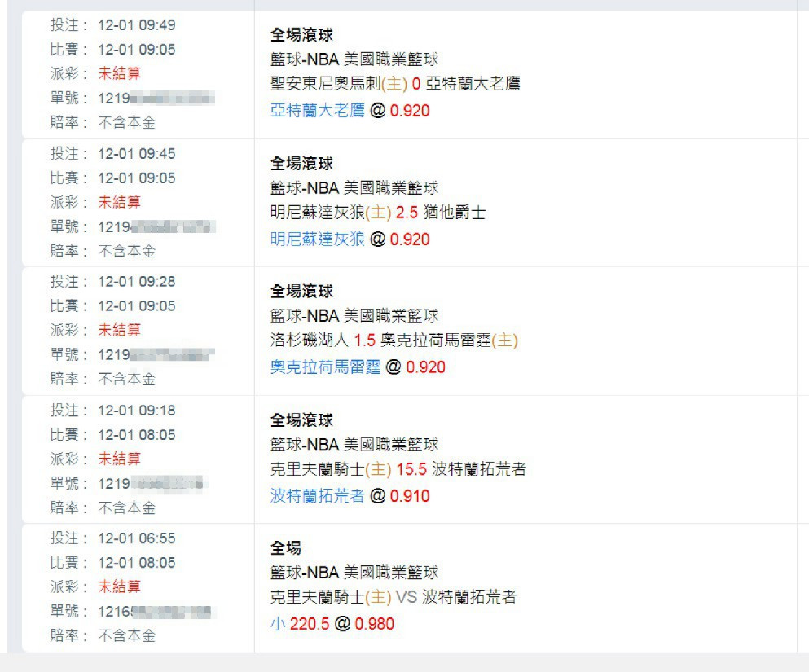
Task: Click order number 1219 in the 09:45 row
Action: point(156,227)
